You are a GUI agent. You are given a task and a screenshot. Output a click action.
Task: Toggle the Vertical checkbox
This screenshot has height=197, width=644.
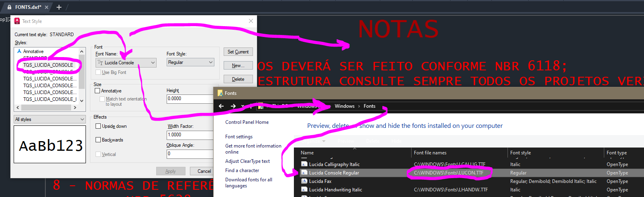(98, 154)
